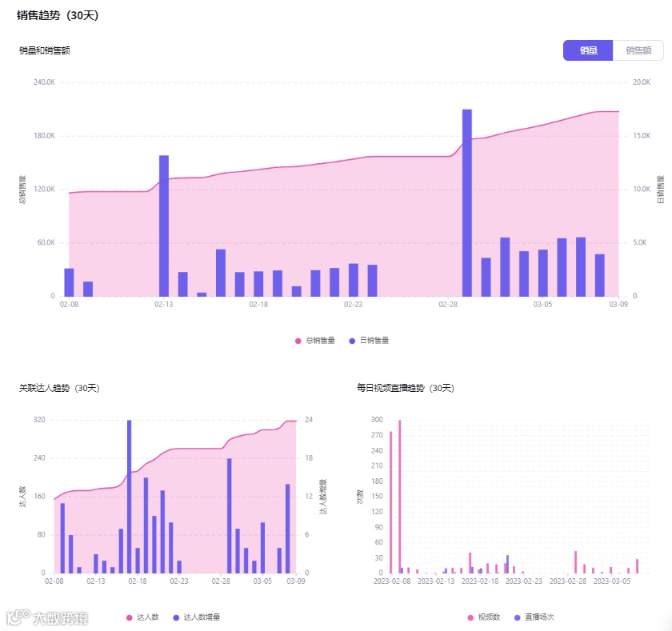
Task: Click the pink 视频数 bar at 2023-02-28
Action: pyautogui.click(x=575, y=562)
